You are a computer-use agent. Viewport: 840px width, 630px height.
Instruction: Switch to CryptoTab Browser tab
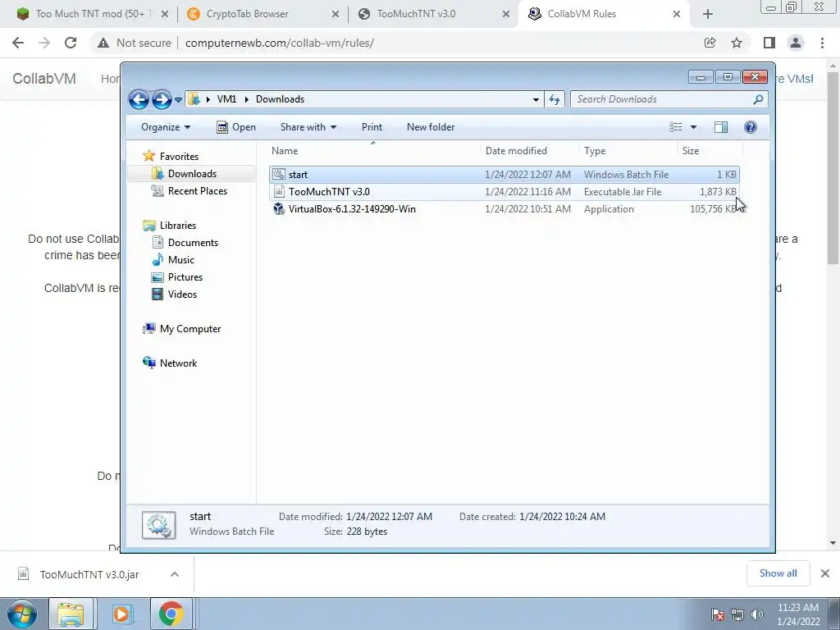[247, 14]
